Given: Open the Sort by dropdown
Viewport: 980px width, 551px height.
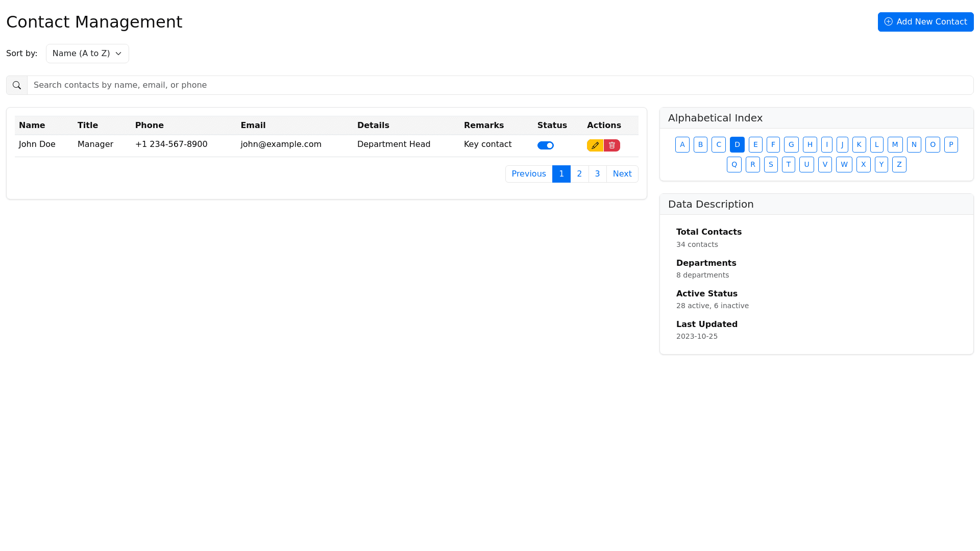Looking at the screenshot, I should (x=87, y=54).
